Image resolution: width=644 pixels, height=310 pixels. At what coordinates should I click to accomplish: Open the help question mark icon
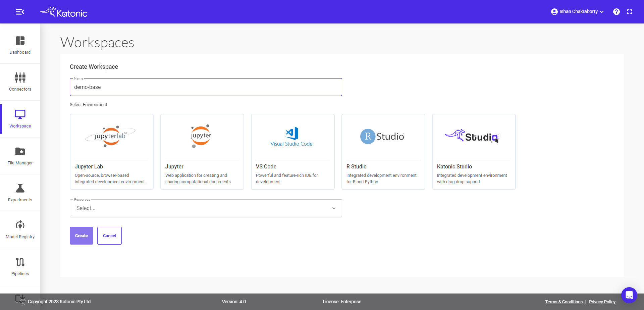(x=616, y=12)
